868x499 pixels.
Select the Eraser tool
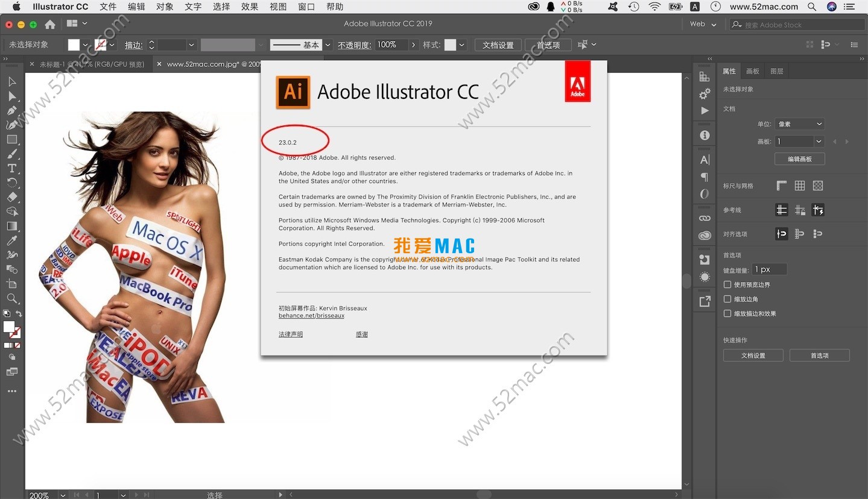(x=12, y=197)
